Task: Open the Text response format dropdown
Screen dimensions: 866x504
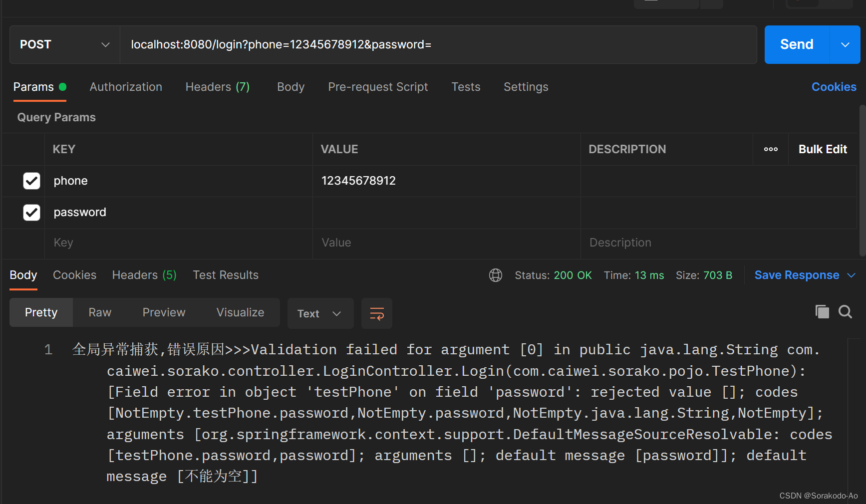Action: point(320,313)
